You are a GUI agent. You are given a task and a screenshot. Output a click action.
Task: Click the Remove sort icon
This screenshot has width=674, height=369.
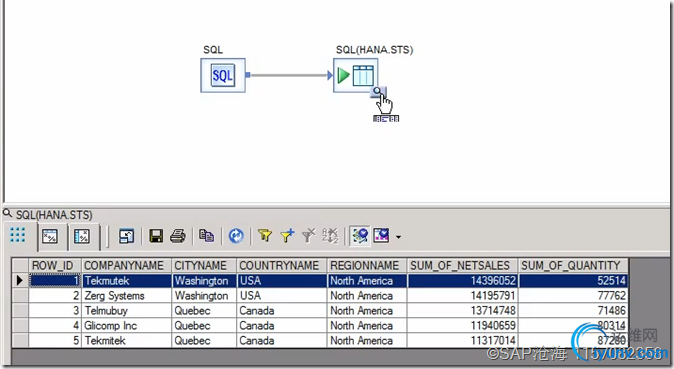coord(330,236)
